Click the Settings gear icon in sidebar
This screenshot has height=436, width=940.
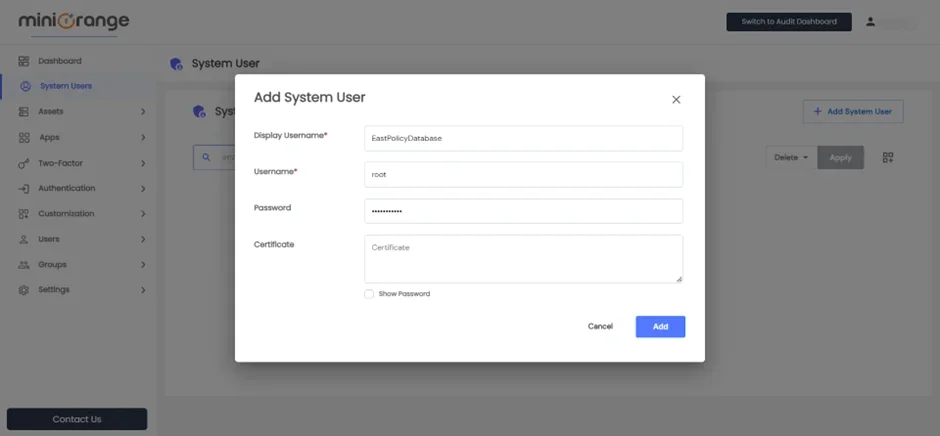(x=24, y=290)
